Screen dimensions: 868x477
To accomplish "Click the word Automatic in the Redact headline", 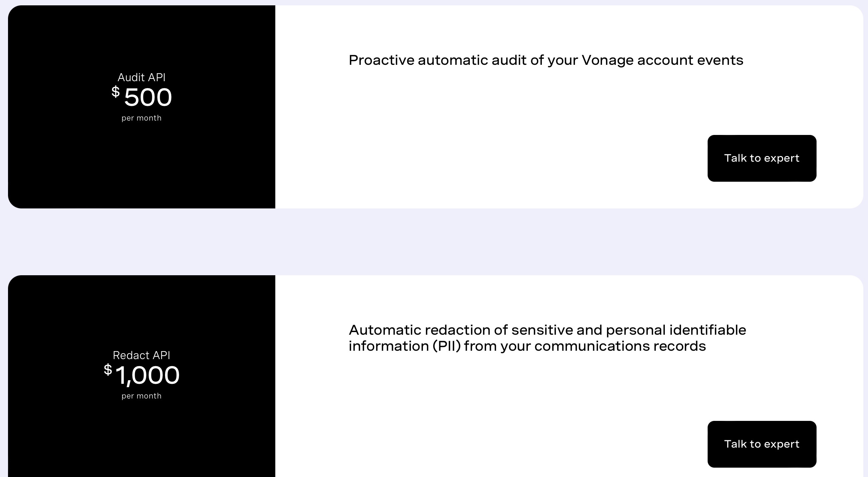I will click(384, 330).
